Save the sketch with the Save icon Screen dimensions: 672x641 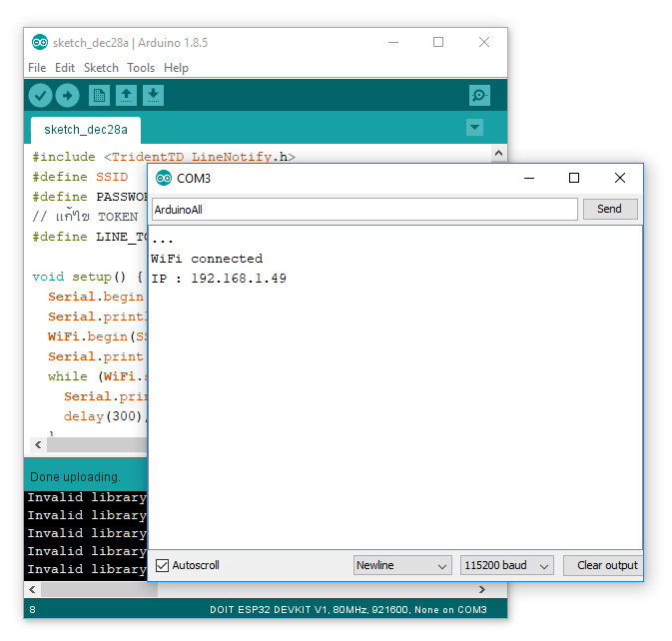(x=153, y=95)
